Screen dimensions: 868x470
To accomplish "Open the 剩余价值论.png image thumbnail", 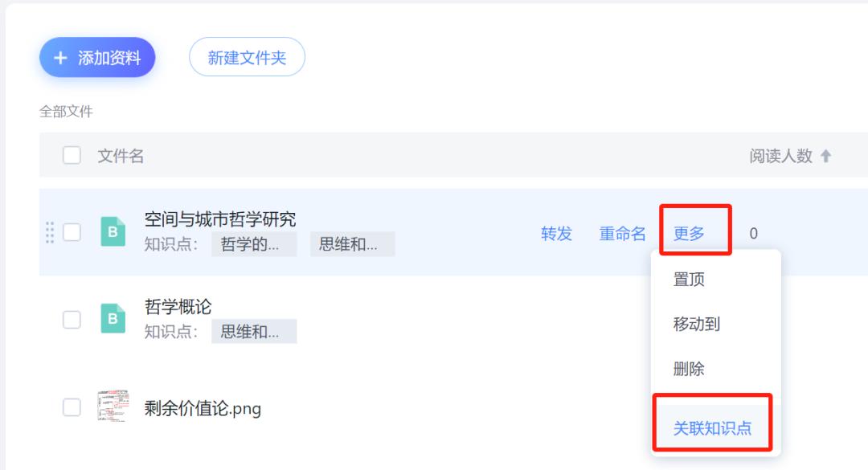I will click(113, 408).
